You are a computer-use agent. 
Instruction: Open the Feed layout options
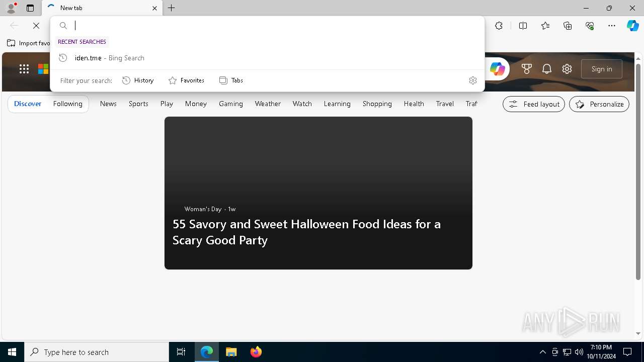click(534, 104)
